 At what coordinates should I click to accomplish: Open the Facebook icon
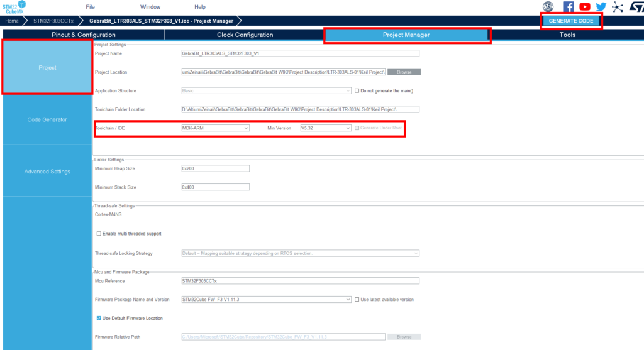569,6
